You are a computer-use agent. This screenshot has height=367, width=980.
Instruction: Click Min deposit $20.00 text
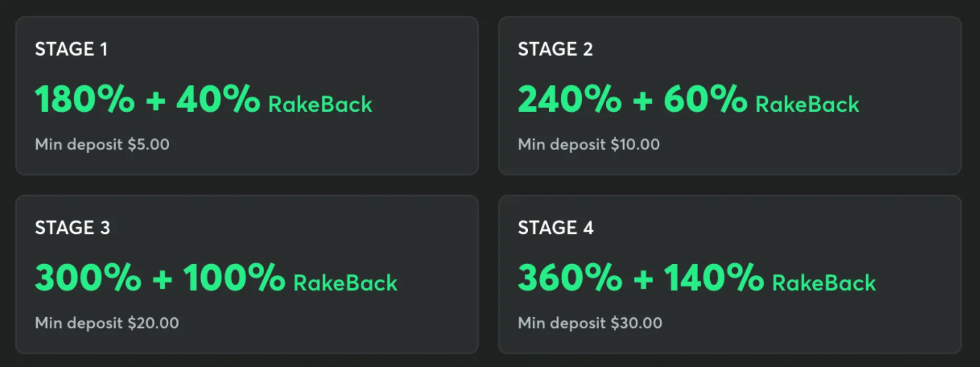click(x=107, y=323)
